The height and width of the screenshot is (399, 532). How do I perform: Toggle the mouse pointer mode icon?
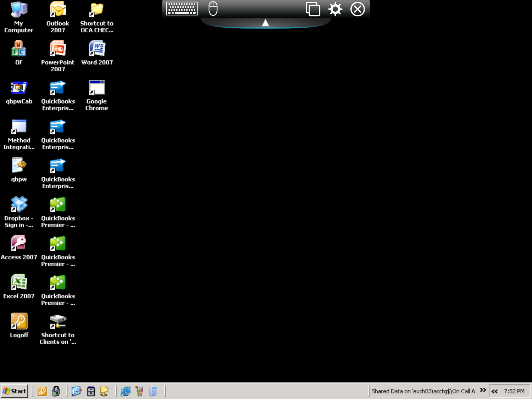coord(213,9)
